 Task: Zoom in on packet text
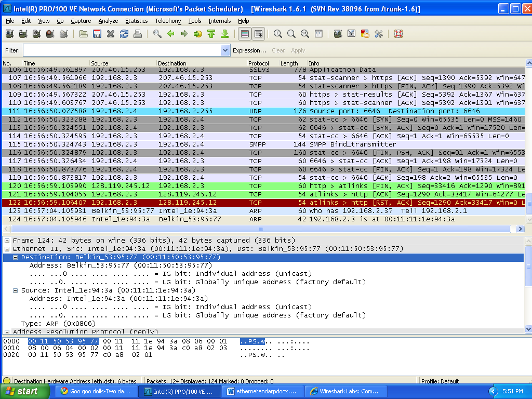coord(278,34)
